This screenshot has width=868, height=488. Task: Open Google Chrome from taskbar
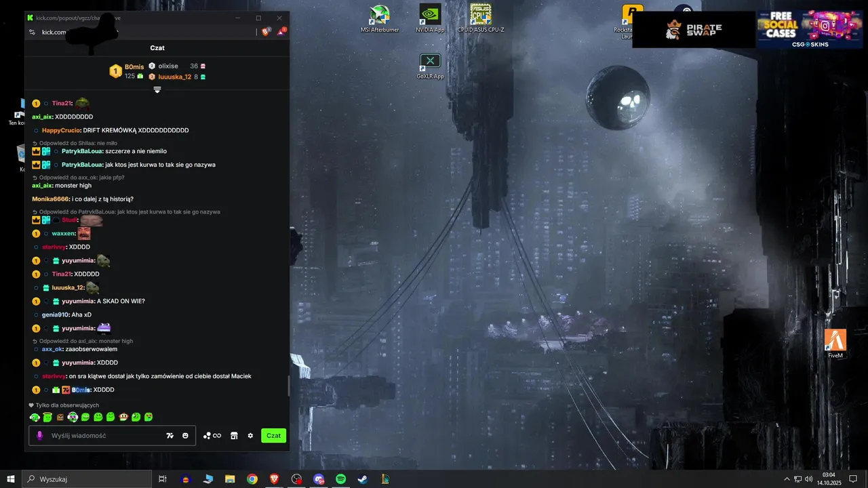252,479
